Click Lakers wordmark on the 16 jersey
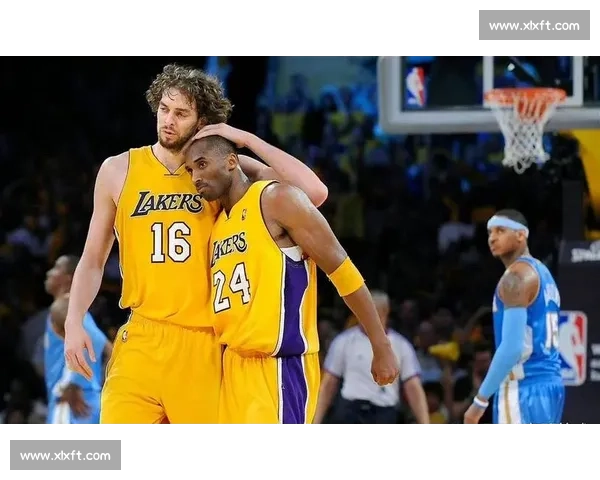 click(x=167, y=203)
